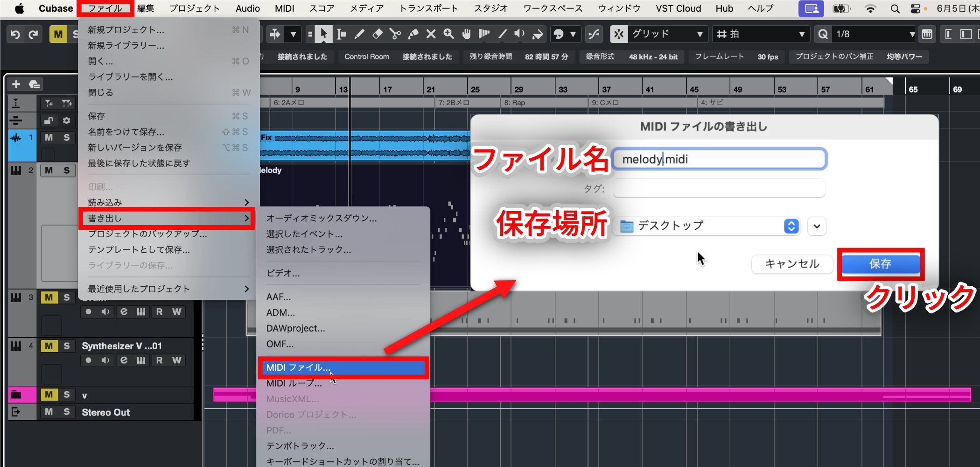Viewport: 980px width, 467px height.
Task: Enable Write automation on Synthesizer V track
Action: point(176,360)
